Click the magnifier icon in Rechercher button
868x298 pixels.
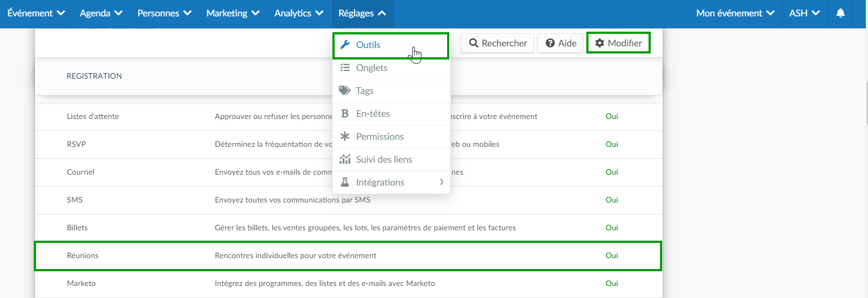pos(474,43)
